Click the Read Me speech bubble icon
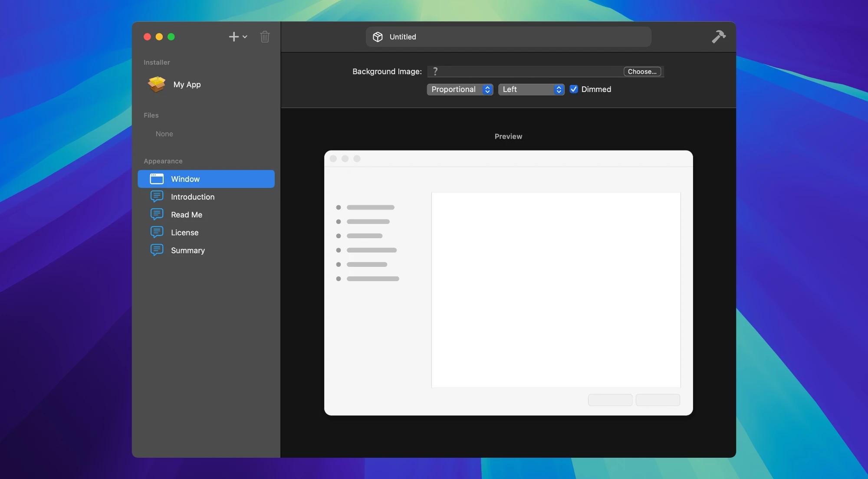This screenshot has width=868, height=479. (x=157, y=214)
